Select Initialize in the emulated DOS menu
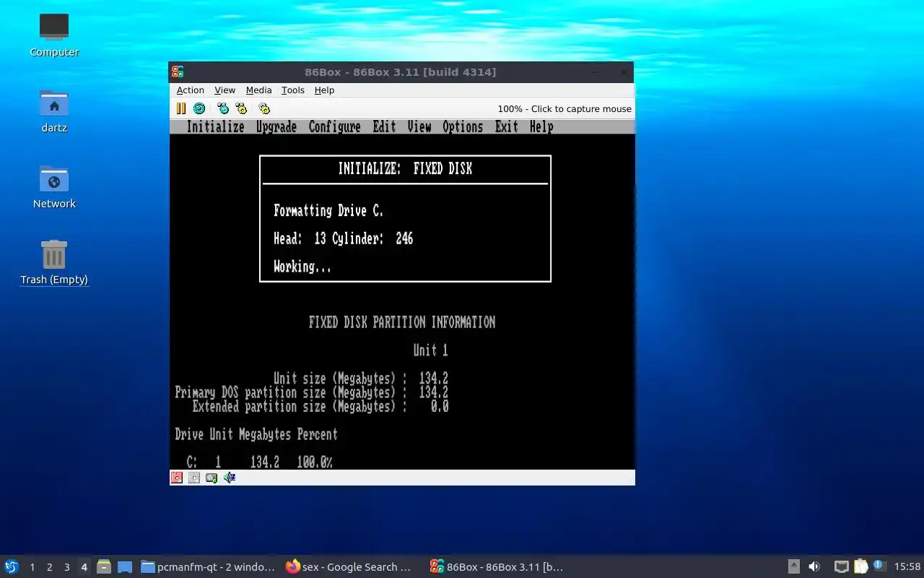Image resolution: width=924 pixels, height=578 pixels. [215, 126]
